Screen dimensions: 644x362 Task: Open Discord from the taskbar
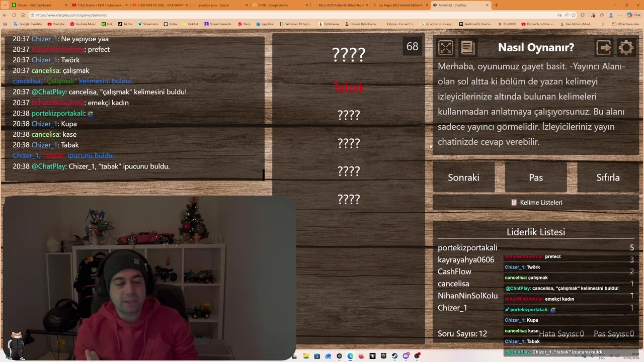click(406, 356)
